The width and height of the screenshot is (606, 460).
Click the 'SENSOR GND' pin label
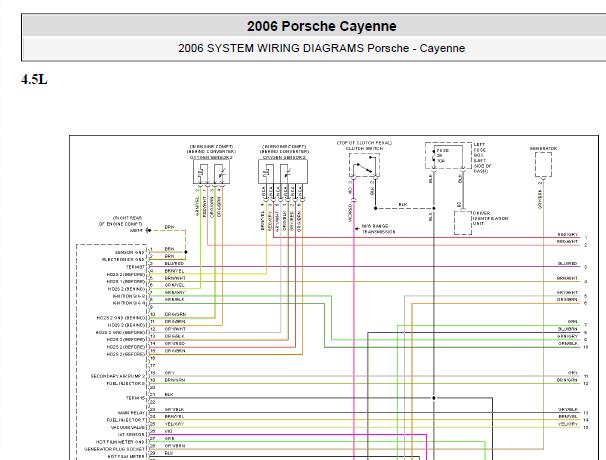click(129, 252)
